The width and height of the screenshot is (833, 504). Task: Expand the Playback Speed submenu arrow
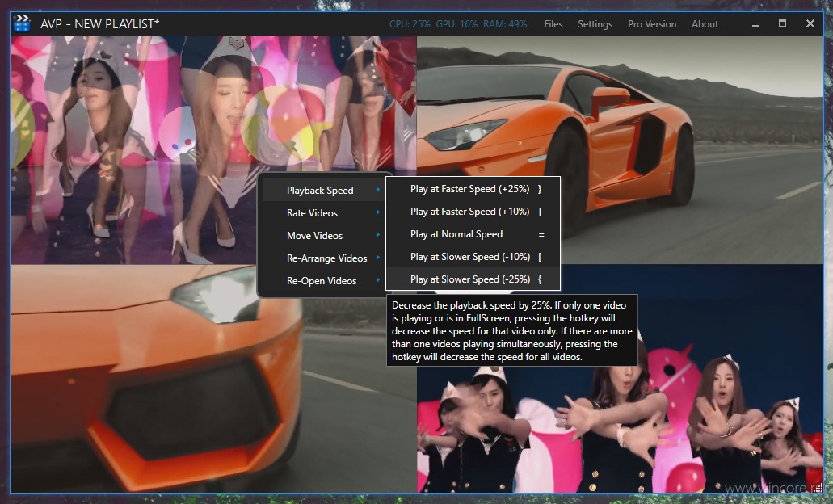point(378,190)
